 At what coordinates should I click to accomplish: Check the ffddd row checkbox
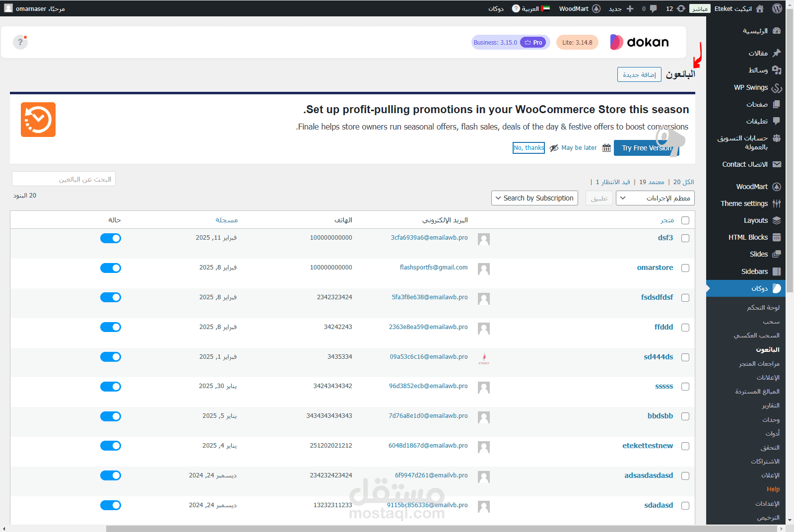point(685,328)
